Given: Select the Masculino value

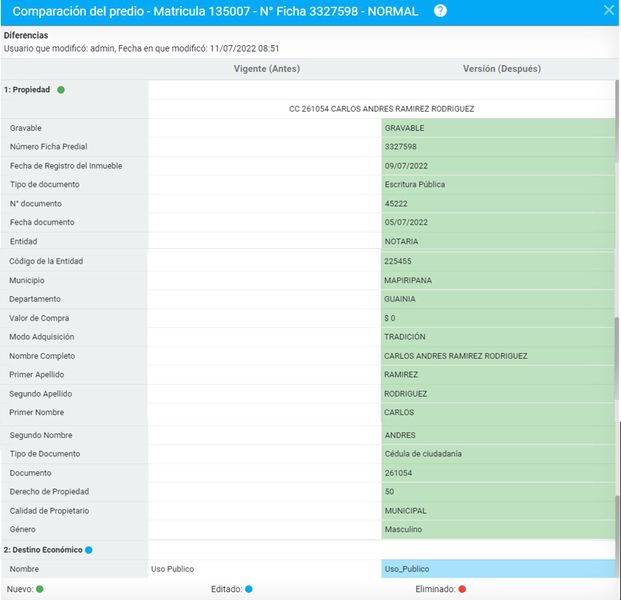Looking at the screenshot, I should point(403,530).
